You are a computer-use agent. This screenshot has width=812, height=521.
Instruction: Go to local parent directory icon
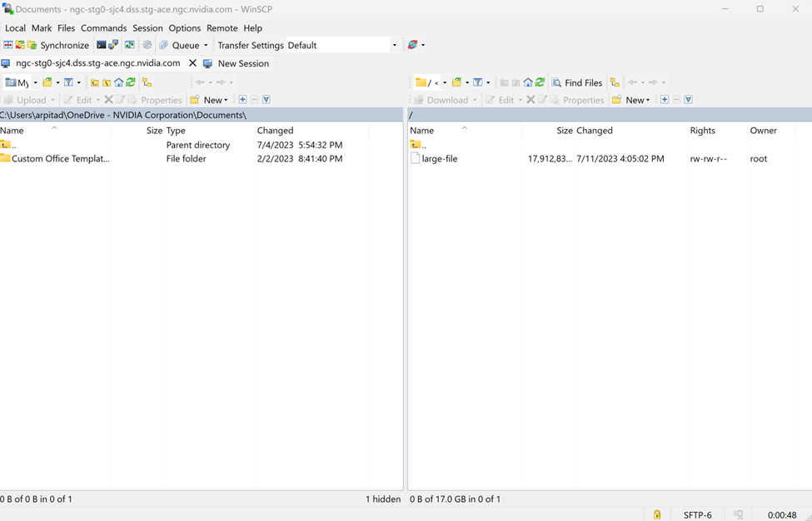95,82
